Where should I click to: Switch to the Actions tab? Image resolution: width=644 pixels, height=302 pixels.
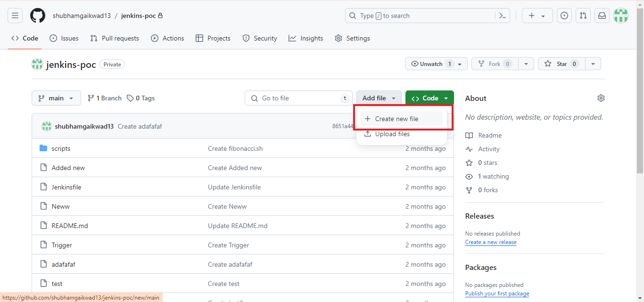167,38
